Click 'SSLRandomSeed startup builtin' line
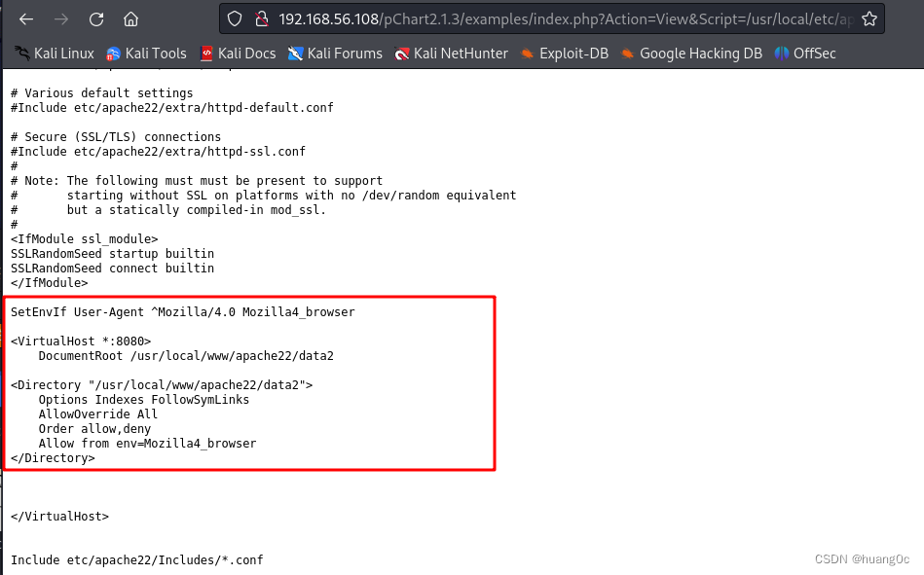The height and width of the screenshot is (575, 924). (x=112, y=254)
